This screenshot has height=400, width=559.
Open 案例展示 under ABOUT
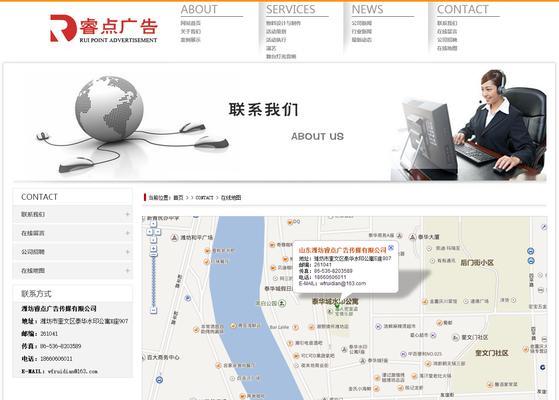191,40
